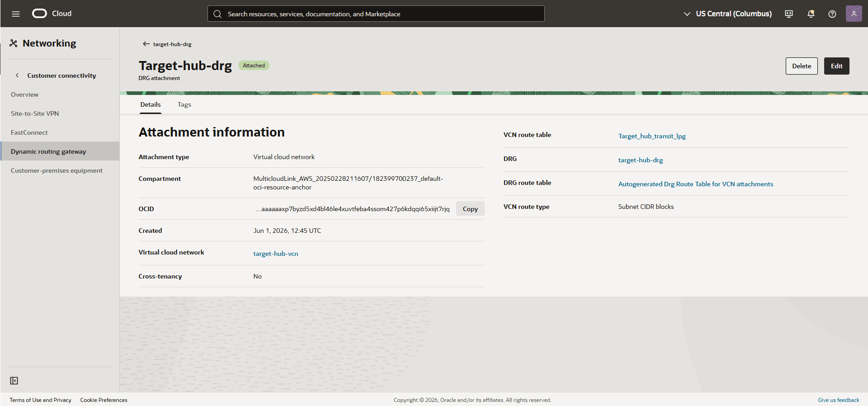Viewport: 868px width, 406px height.
Task: Click the 'DRG attachment' subtitle
Action: [x=159, y=78]
